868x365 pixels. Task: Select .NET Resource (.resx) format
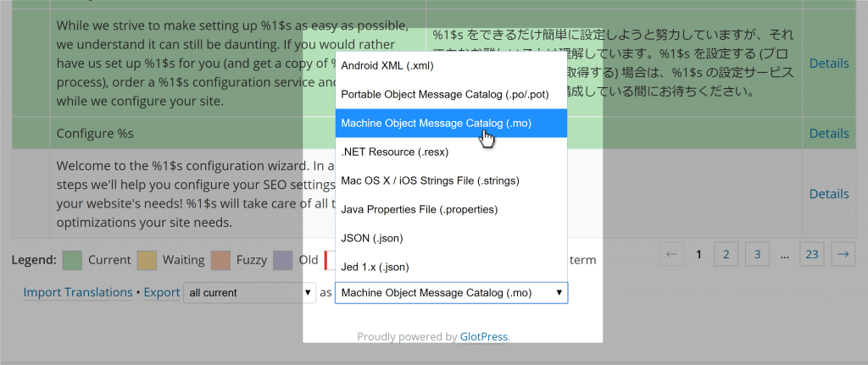[x=451, y=152]
